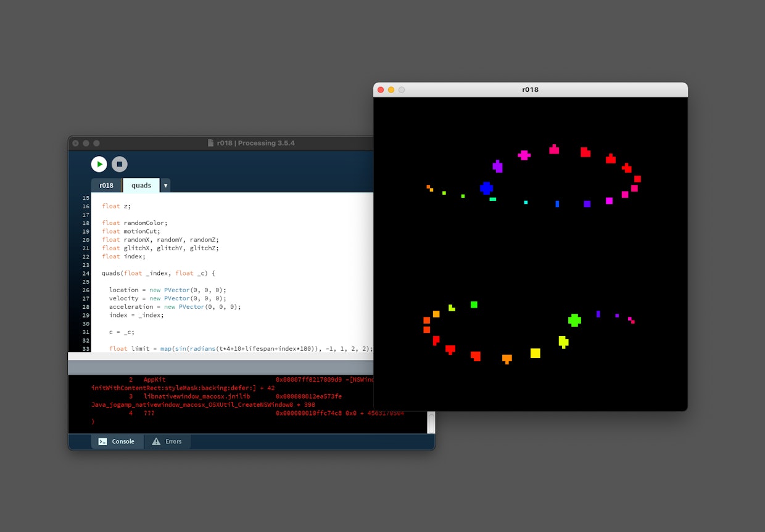The width and height of the screenshot is (765, 532).
Task: Click the yellow square on the lower ring
Action: pyautogui.click(x=535, y=353)
